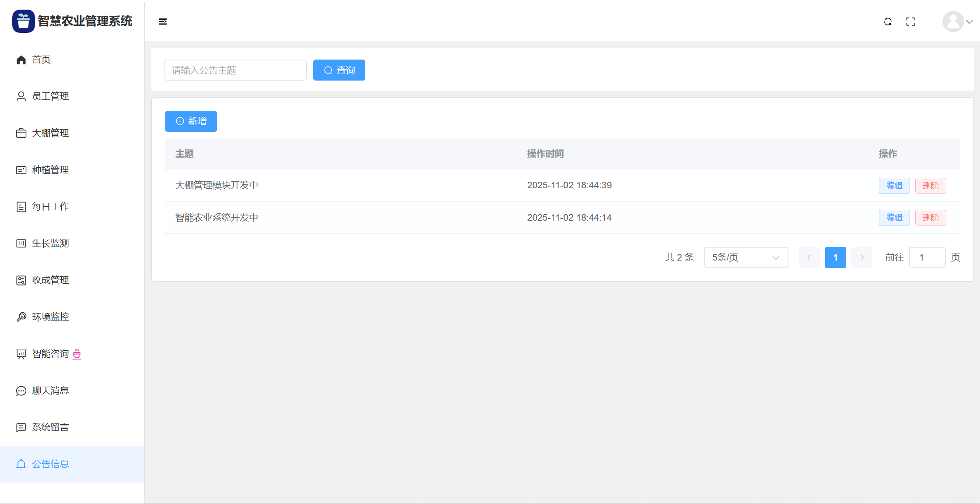Click the 聊天消息 chat bubble icon
Screen dimensions: 980x504
click(21, 391)
